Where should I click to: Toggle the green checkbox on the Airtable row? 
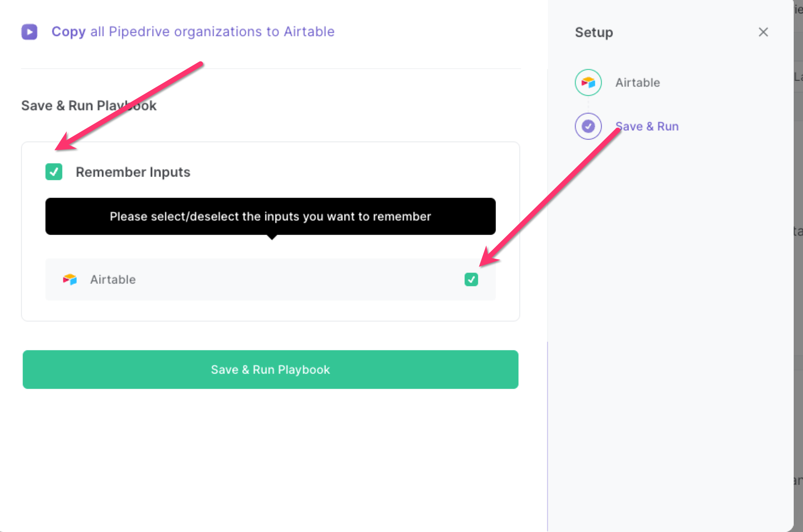(x=471, y=279)
